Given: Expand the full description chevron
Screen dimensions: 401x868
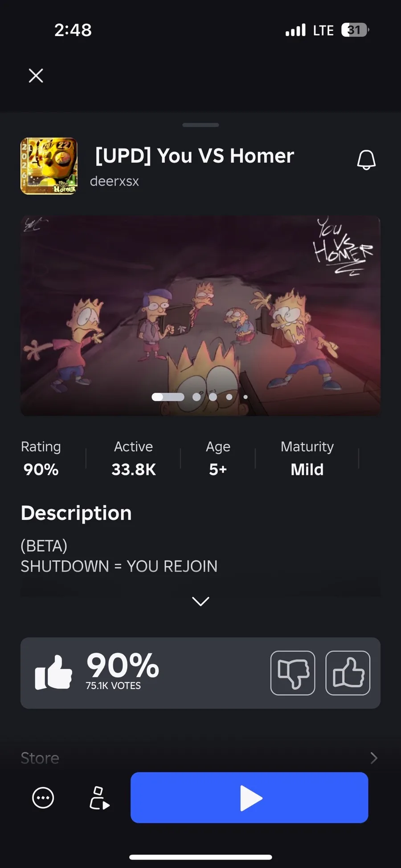Looking at the screenshot, I should coord(200,601).
